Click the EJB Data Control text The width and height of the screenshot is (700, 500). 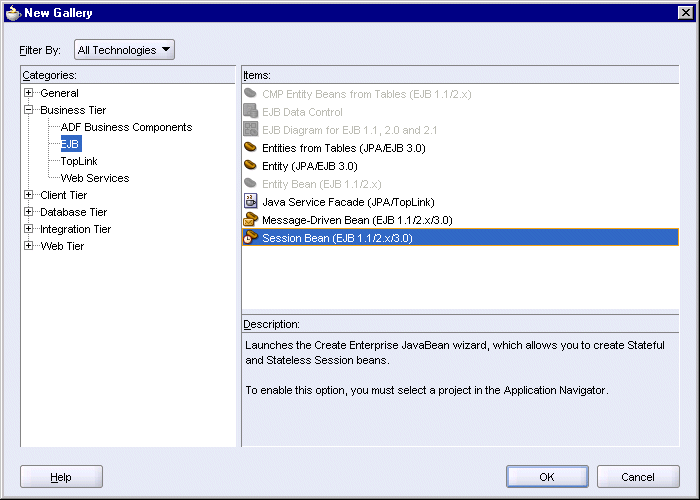point(302,112)
